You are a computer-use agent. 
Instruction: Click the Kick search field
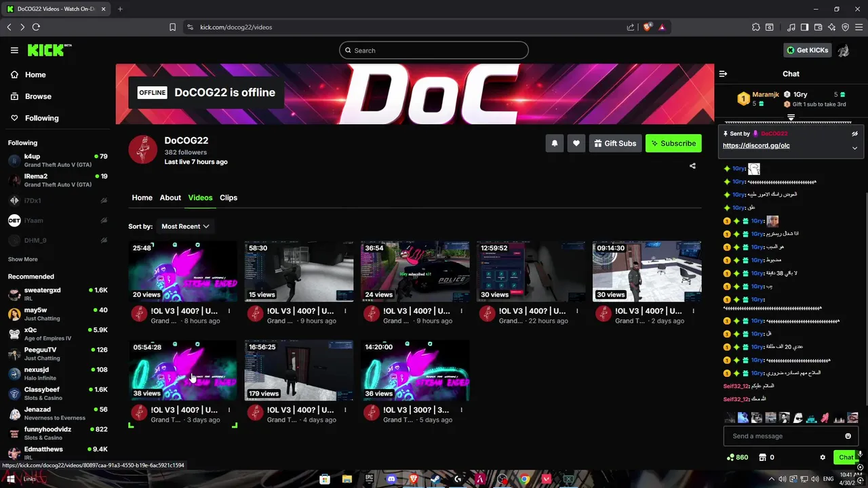coord(434,50)
